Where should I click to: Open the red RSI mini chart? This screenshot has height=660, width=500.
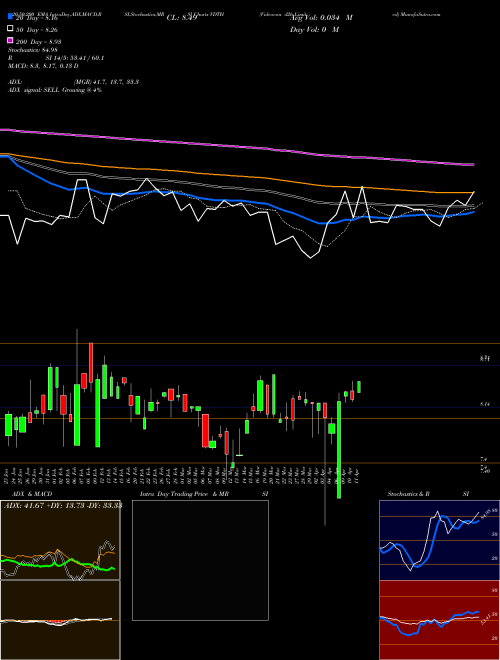pyautogui.click(x=439, y=620)
